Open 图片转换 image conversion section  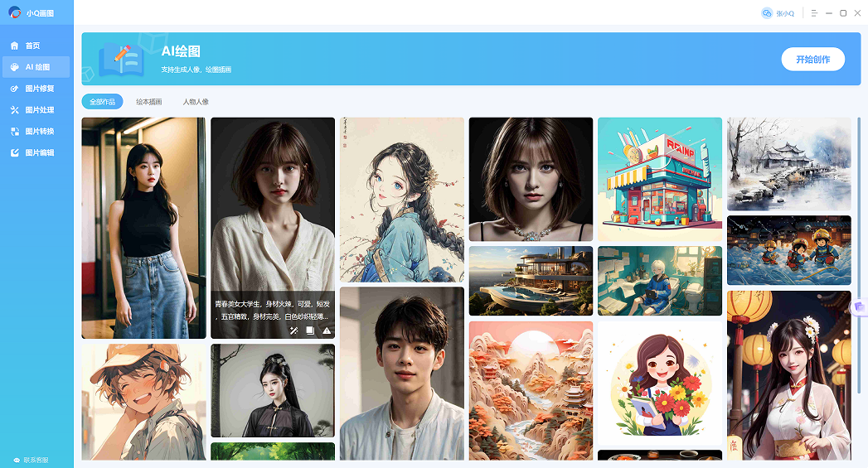click(38, 132)
